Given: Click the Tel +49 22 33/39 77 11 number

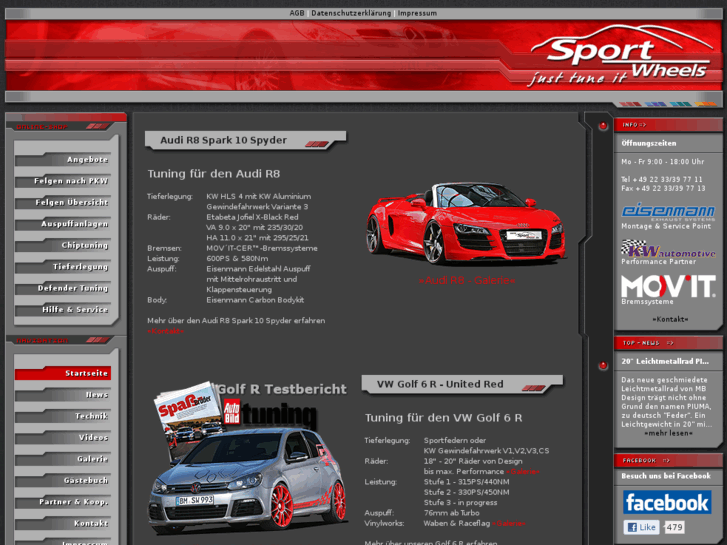Looking at the screenshot, I should pyautogui.click(x=662, y=180).
